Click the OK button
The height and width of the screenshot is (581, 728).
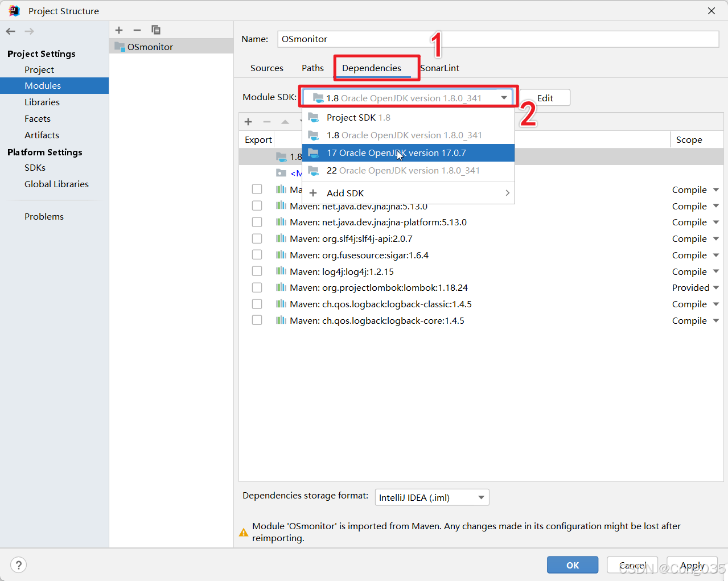[573, 565]
